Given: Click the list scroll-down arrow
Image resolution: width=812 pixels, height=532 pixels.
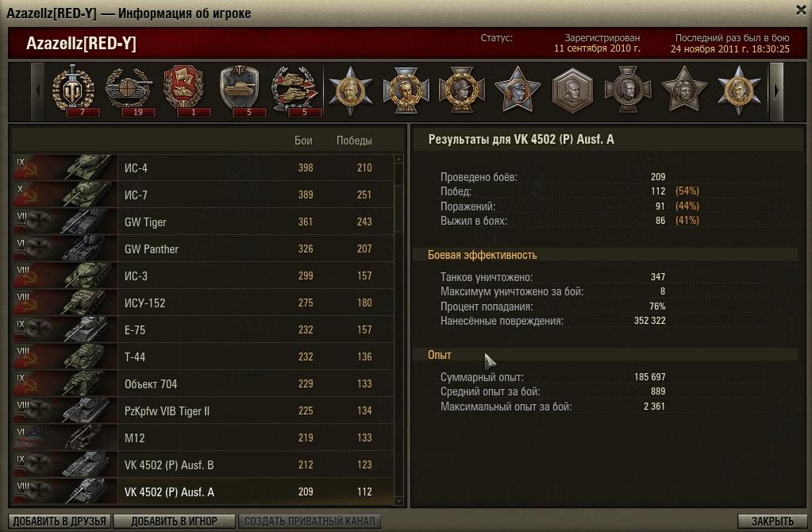Looking at the screenshot, I should coord(398,501).
